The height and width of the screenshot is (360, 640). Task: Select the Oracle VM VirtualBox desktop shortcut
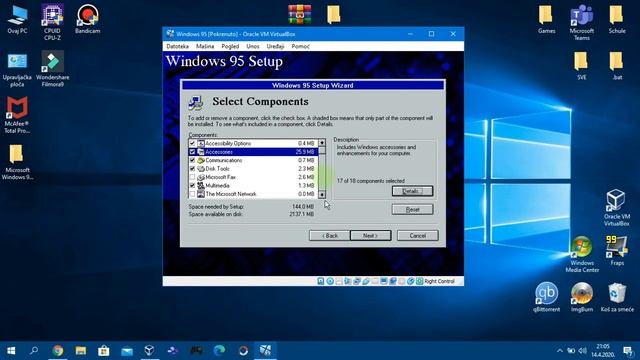tap(616, 208)
